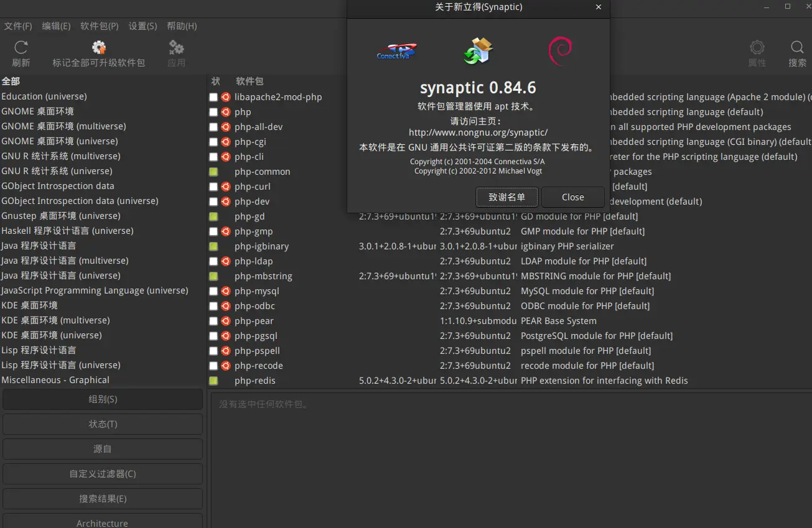Viewport: 812px width, 528px height.
Task: Click the 状 status column header
Action: (216, 81)
